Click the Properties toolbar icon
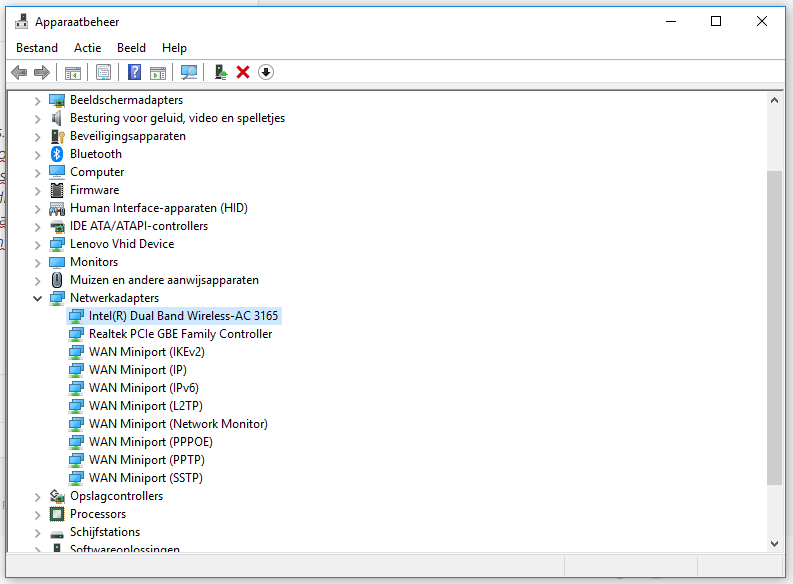The width and height of the screenshot is (793, 584). click(x=103, y=72)
